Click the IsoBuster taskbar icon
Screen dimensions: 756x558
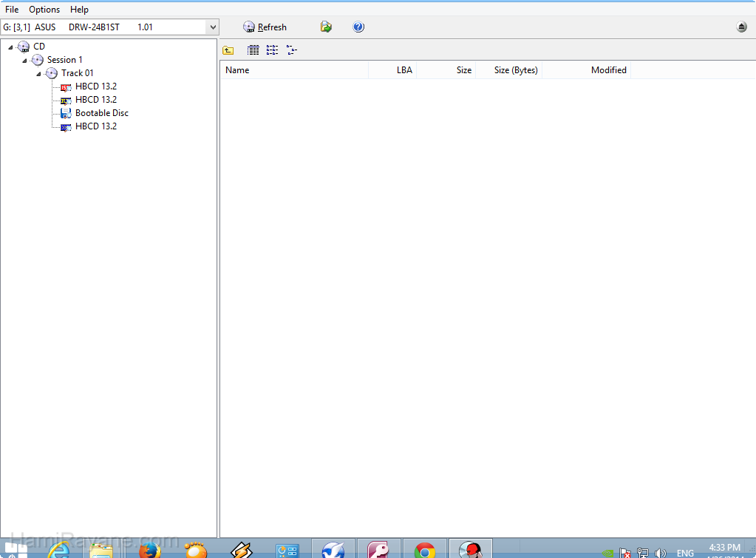coord(471,549)
